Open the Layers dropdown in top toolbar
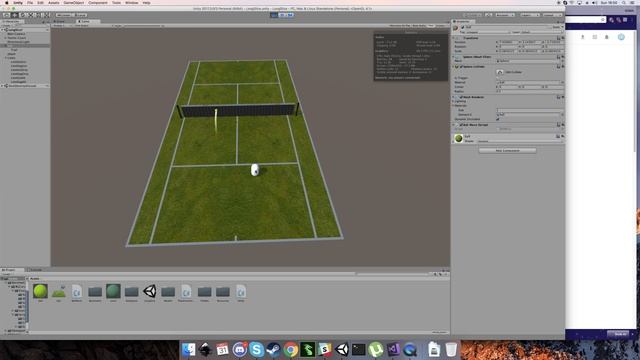Viewport: 640px width, 360px height. [530, 15]
